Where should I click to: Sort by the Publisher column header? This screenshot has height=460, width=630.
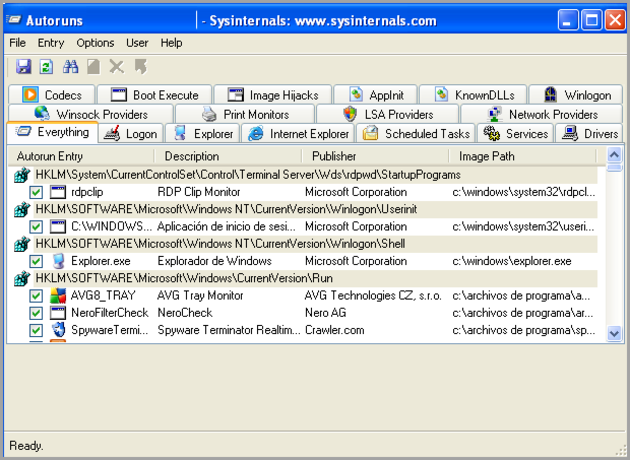coord(375,156)
